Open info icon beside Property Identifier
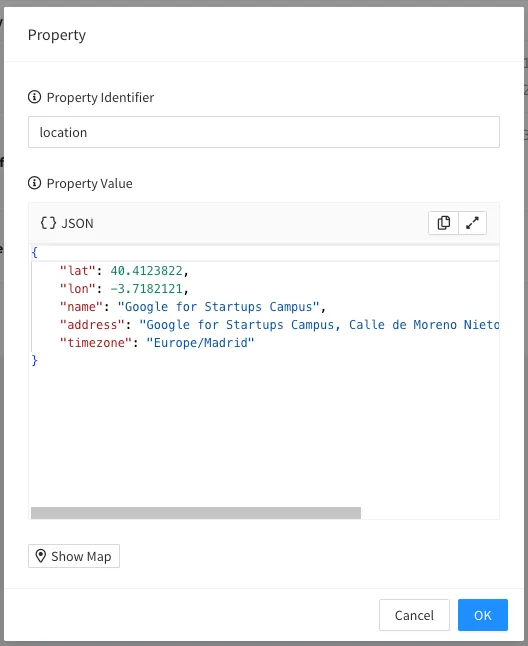The image size is (528, 646). tap(34, 97)
